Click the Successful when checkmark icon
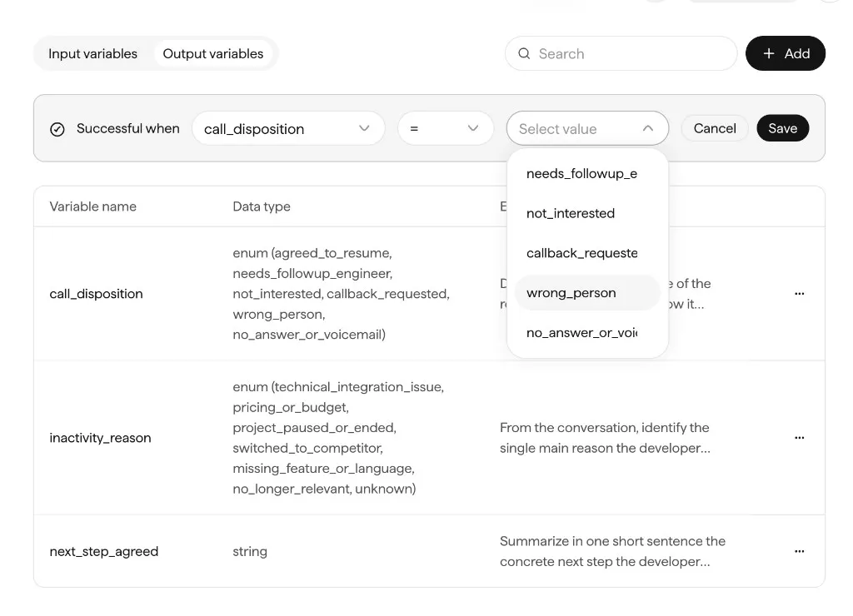This screenshot has width=853, height=616. [57, 129]
